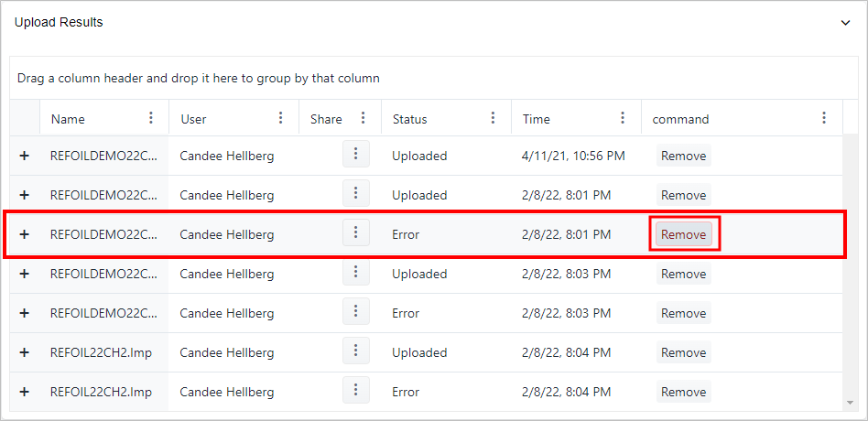This screenshot has width=868, height=421.
Task: Remove the highlighted 8:01 PM Error upload
Action: [x=684, y=234]
